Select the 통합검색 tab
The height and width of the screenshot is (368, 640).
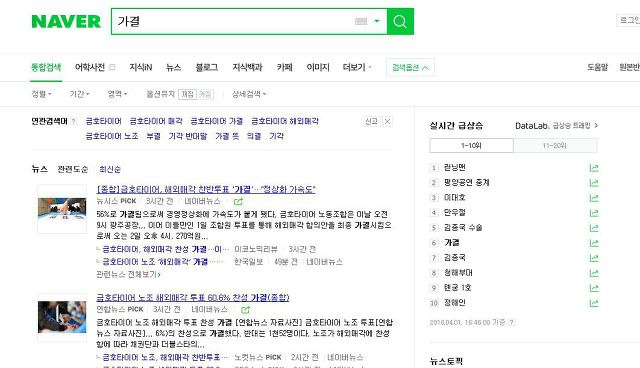tap(46, 67)
